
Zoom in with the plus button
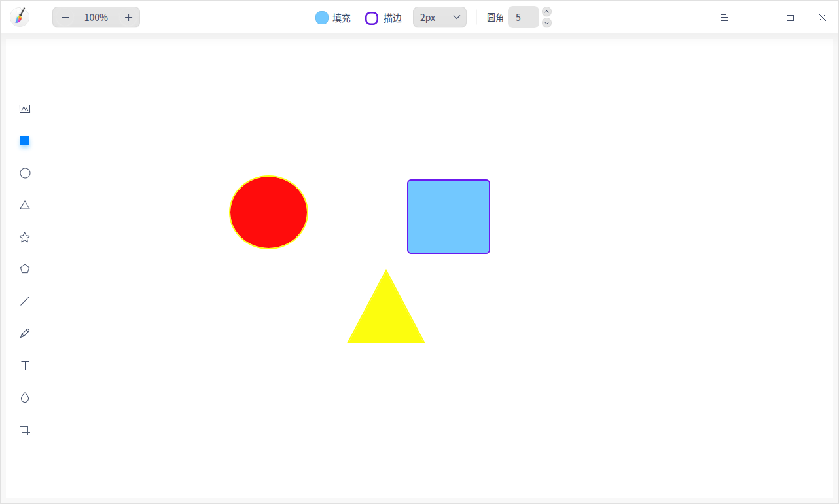point(128,17)
